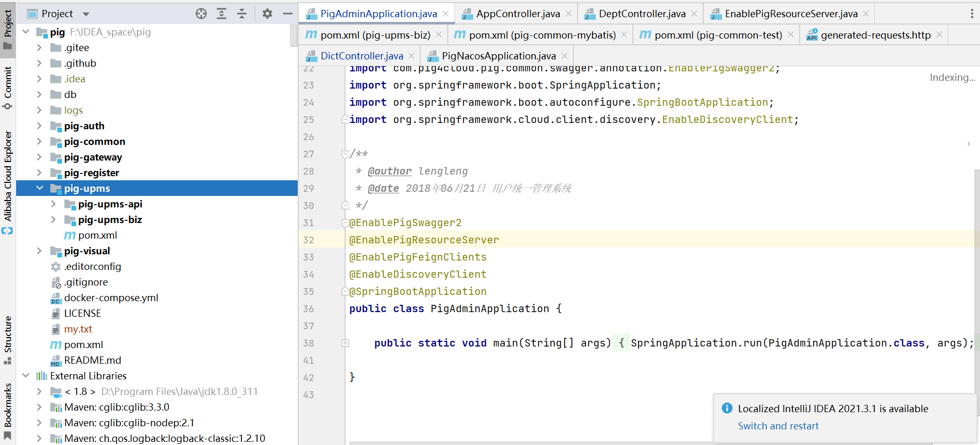Open Bookmarks tool window
980x445 pixels.
pos(7,412)
